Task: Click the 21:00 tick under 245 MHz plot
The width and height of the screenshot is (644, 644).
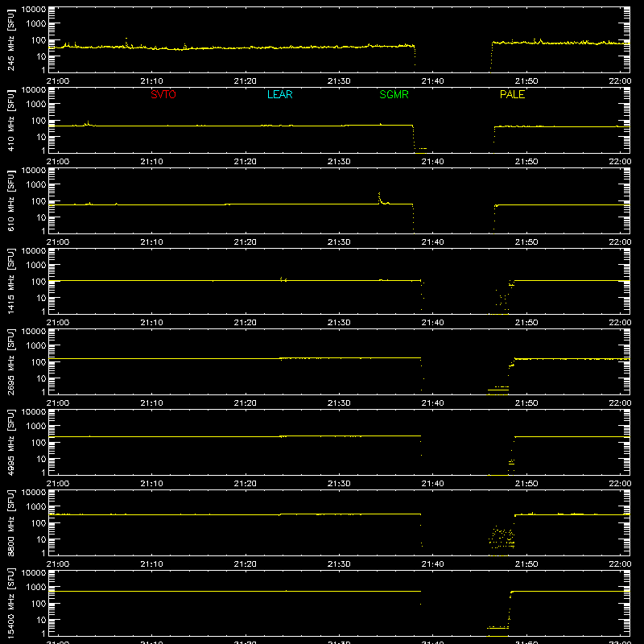Action: [x=57, y=81]
